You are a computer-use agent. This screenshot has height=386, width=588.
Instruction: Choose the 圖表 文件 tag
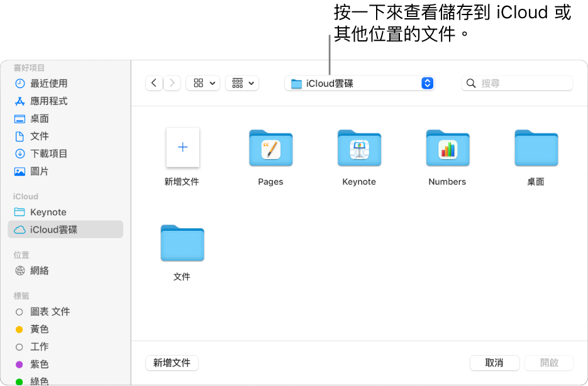pyautogui.click(x=65, y=311)
